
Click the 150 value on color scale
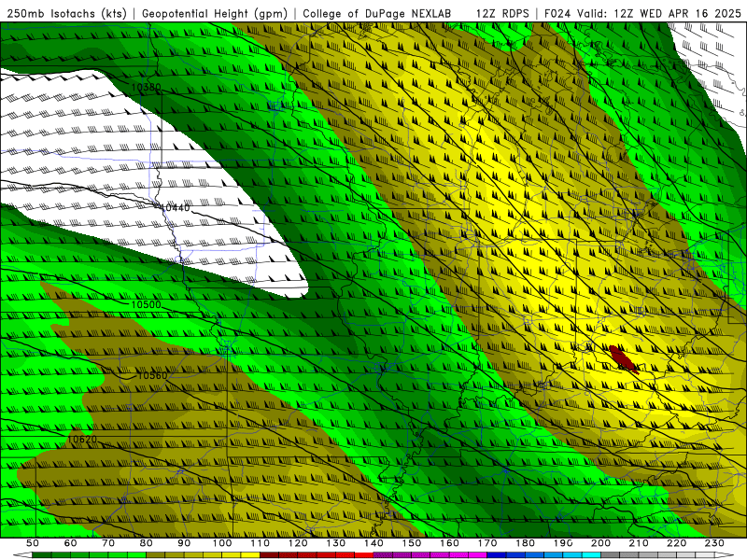pyautogui.click(x=412, y=543)
